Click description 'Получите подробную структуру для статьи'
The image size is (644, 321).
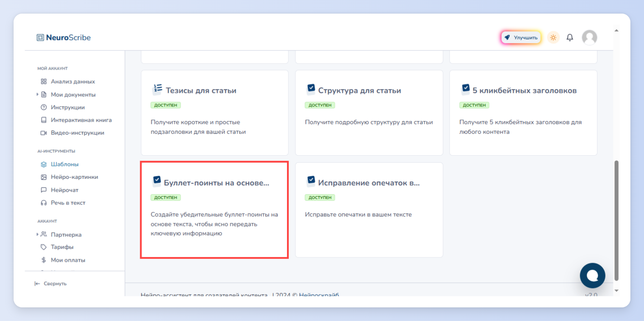point(369,122)
